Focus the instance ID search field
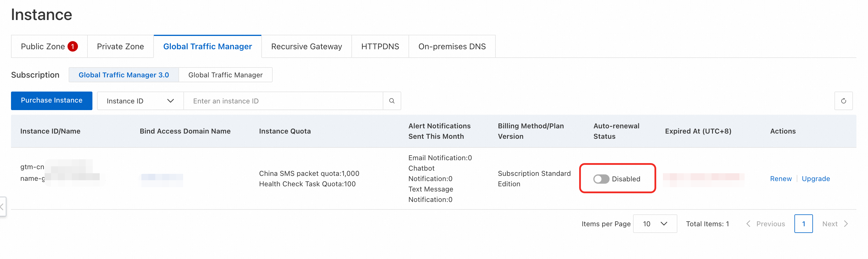 pos(283,101)
